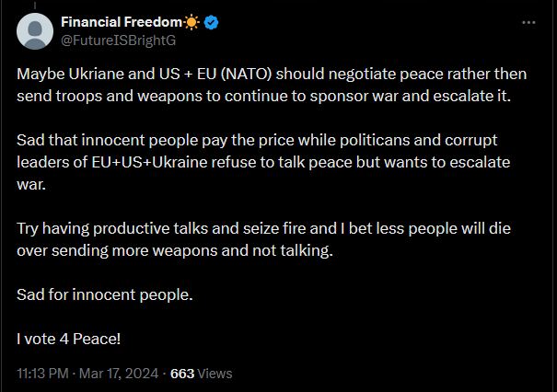Click the line 'I vote 4 Peace!'

coord(69,339)
